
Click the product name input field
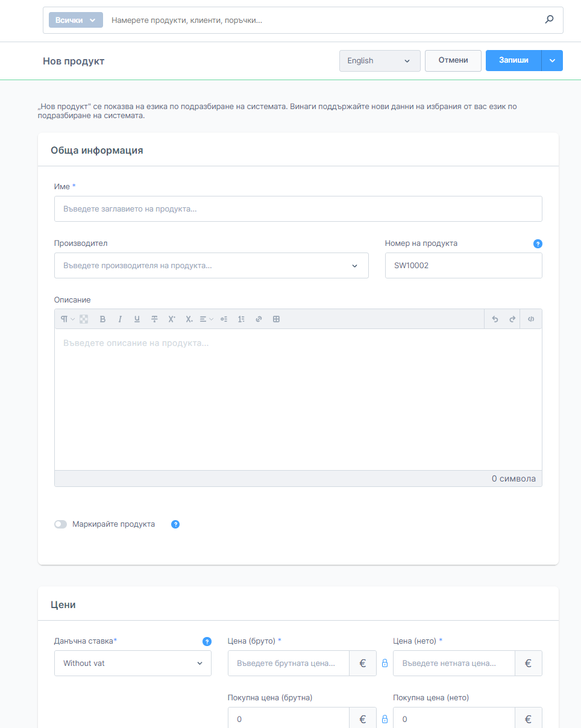click(x=298, y=209)
